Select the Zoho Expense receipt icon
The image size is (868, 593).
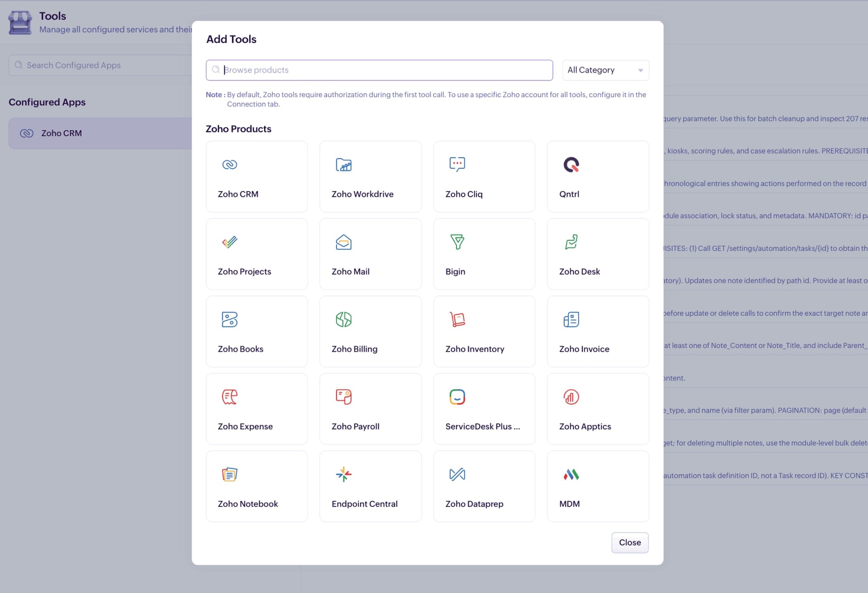pos(230,397)
